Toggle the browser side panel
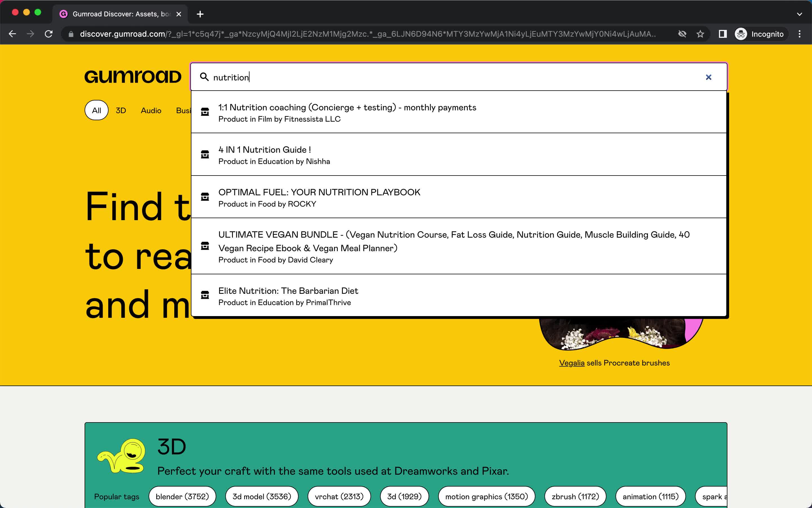The width and height of the screenshot is (812, 508). click(x=723, y=34)
